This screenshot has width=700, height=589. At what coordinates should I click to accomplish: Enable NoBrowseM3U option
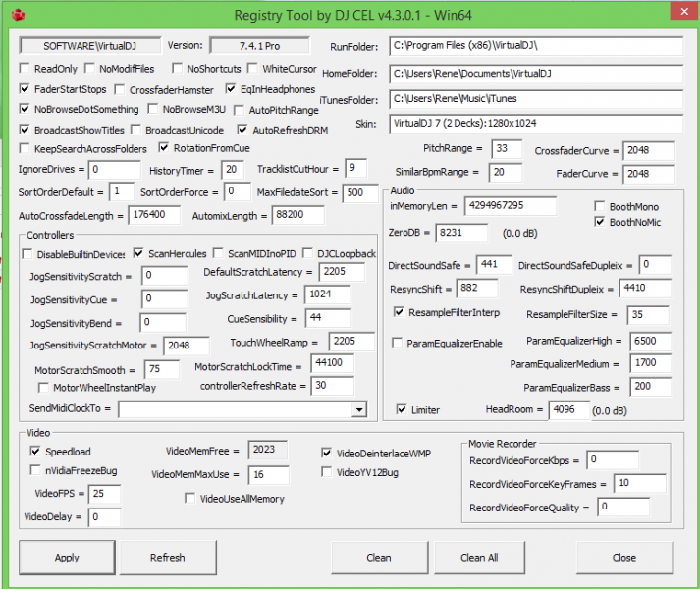click(153, 109)
